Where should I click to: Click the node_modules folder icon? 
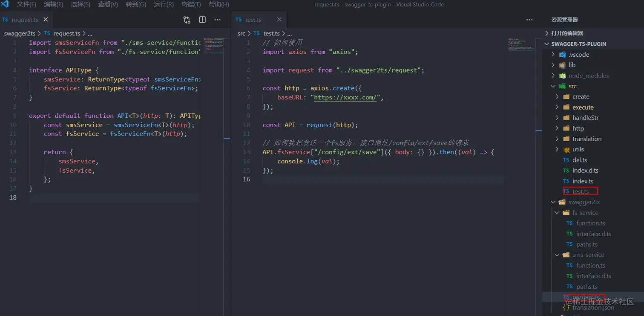[562, 75]
